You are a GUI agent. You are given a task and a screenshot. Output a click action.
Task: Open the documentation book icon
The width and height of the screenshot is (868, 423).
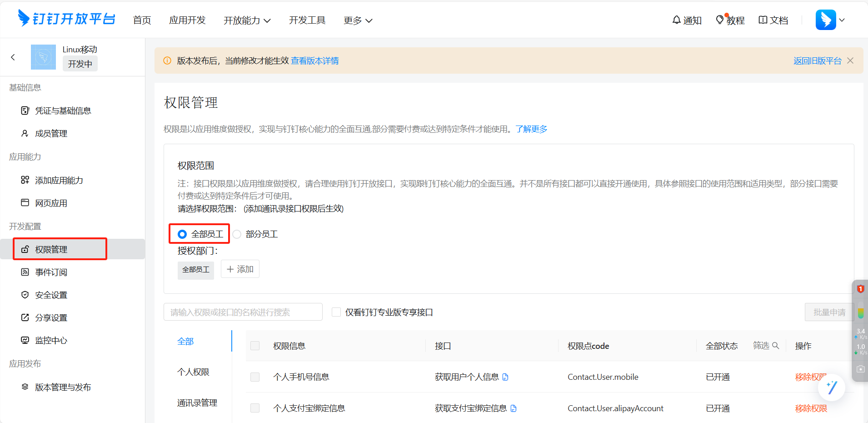click(x=763, y=20)
